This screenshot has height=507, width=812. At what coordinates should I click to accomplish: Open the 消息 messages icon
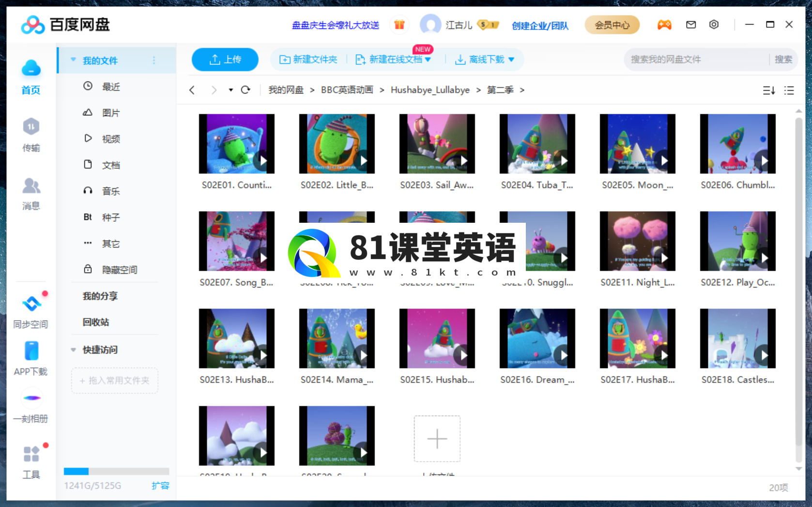point(31,185)
